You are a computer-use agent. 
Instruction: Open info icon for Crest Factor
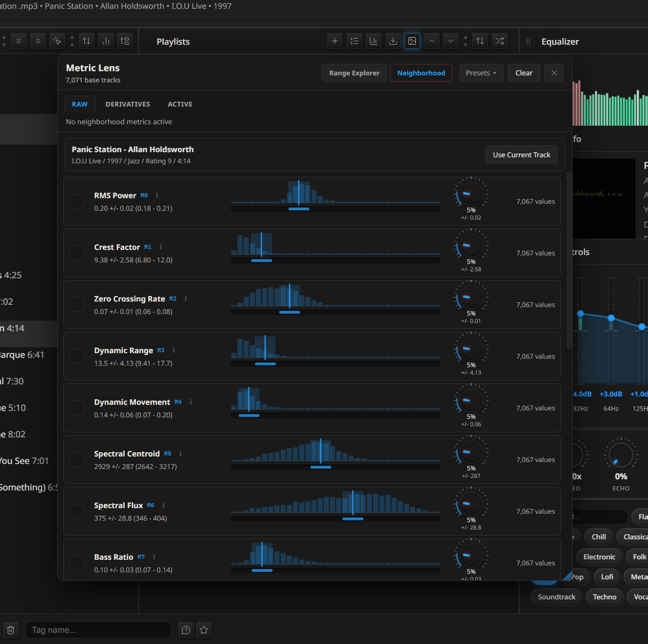(161, 247)
